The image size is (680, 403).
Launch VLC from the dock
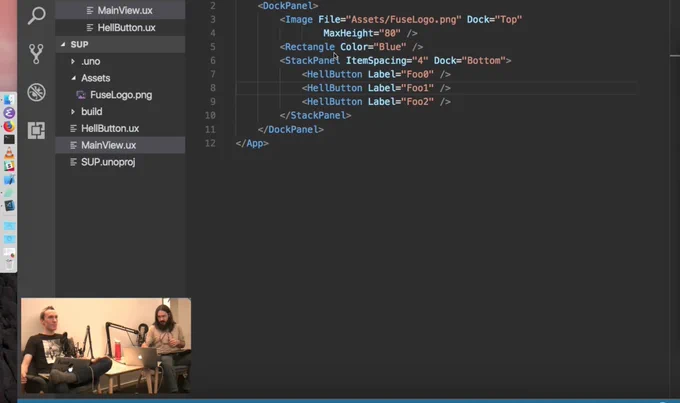click(9, 153)
